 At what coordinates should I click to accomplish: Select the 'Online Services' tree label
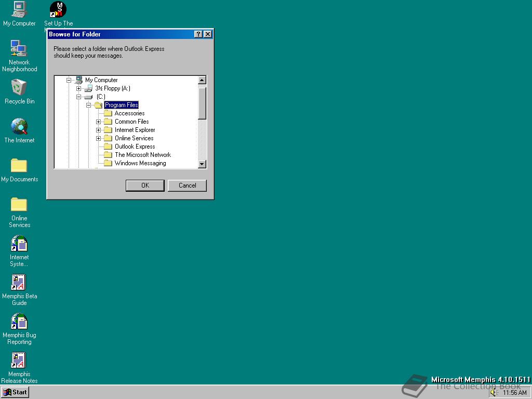click(134, 138)
